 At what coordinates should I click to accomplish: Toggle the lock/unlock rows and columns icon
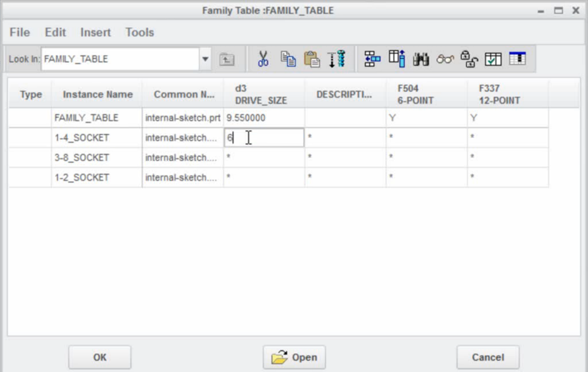click(x=469, y=58)
